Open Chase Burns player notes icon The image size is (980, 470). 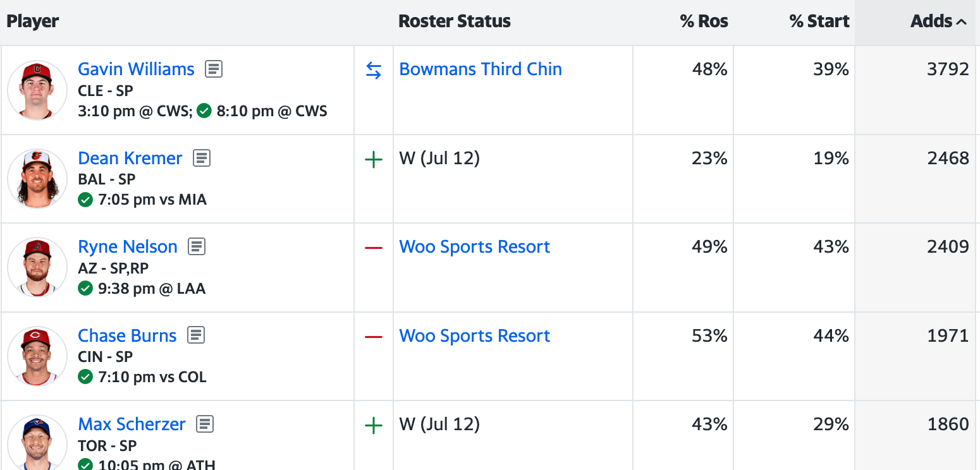(x=196, y=335)
